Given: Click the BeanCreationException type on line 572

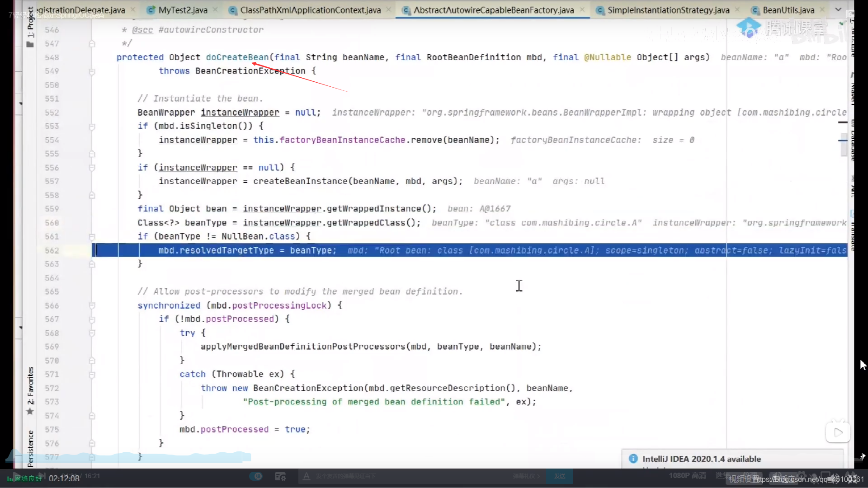Looking at the screenshot, I should (308, 388).
